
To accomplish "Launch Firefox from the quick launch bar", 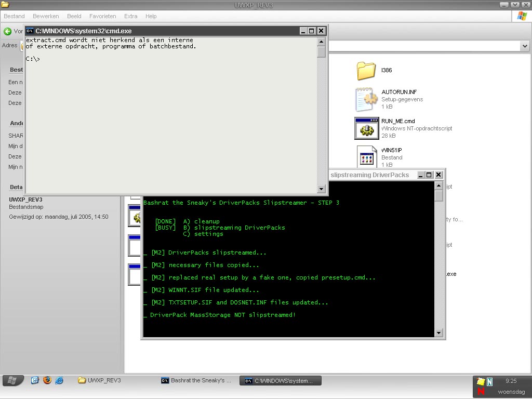I will tap(47, 380).
